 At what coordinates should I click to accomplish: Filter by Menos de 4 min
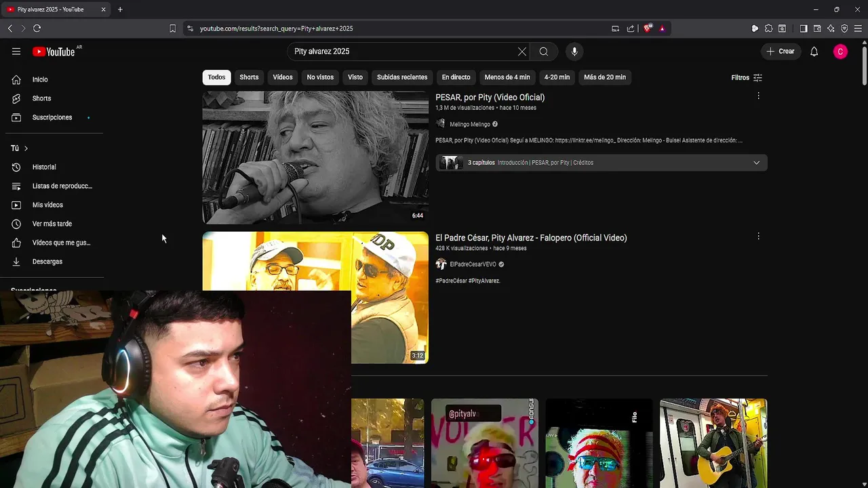pyautogui.click(x=507, y=77)
